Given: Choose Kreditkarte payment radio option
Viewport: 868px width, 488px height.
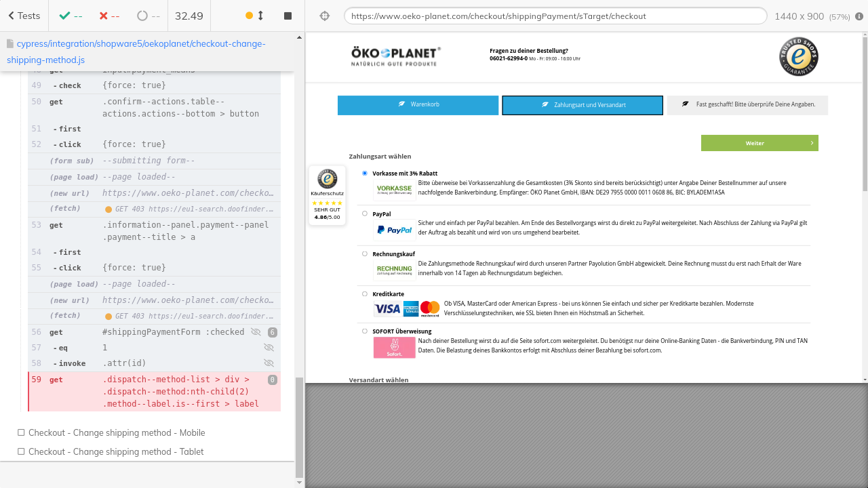Looking at the screenshot, I should pyautogui.click(x=365, y=294).
